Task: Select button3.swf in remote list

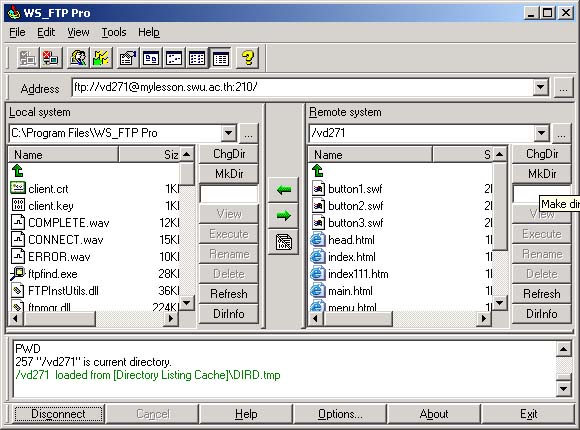Action: tap(355, 223)
